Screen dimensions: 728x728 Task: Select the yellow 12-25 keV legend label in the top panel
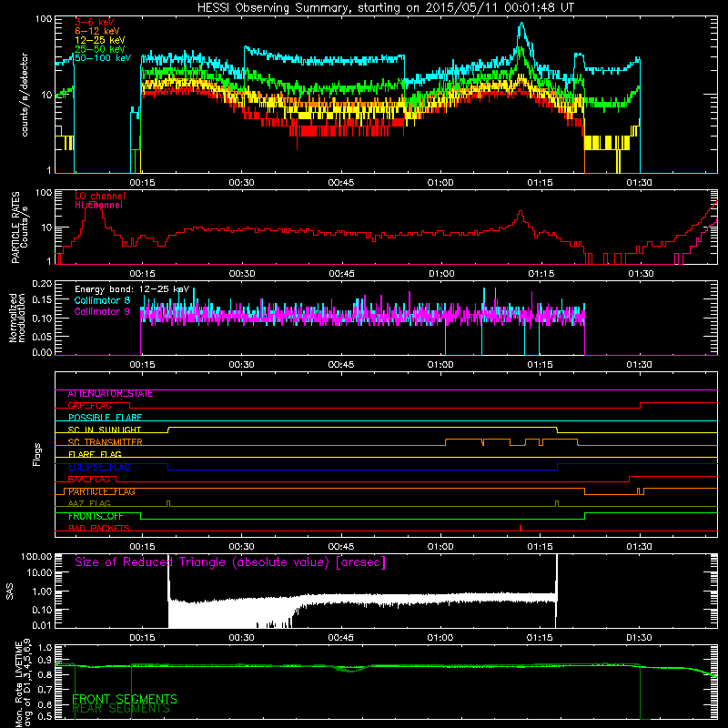click(99, 40)
